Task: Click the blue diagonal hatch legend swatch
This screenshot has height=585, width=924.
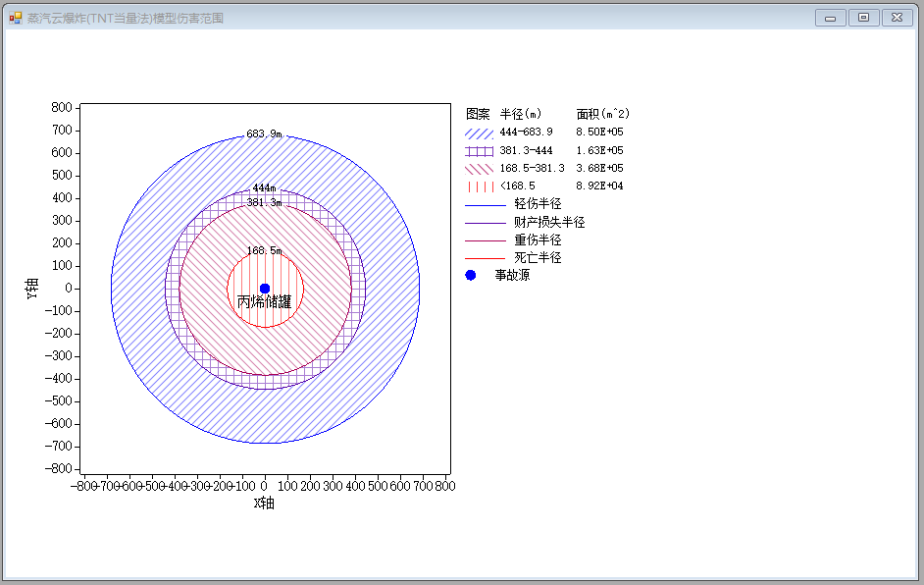Action: point(479,133)
